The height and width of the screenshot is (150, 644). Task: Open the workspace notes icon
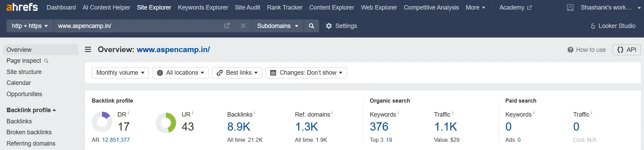coord(570,7)
